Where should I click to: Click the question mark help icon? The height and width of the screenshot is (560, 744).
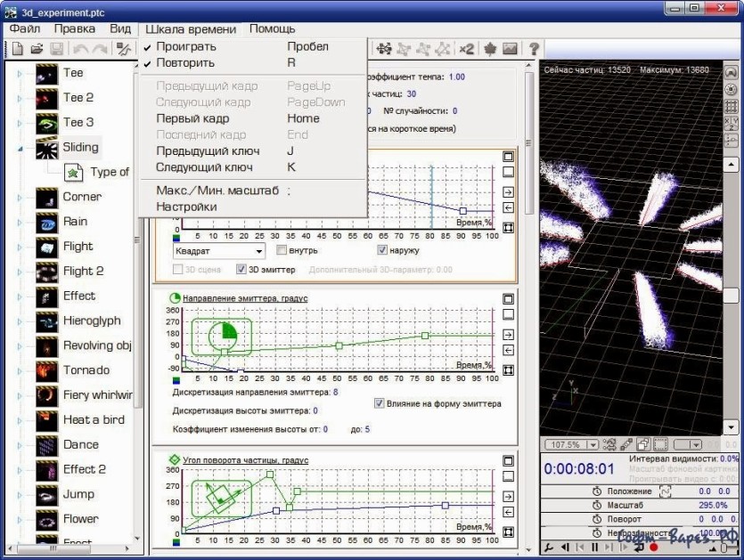pyautogui.click(x=534, y=48)
